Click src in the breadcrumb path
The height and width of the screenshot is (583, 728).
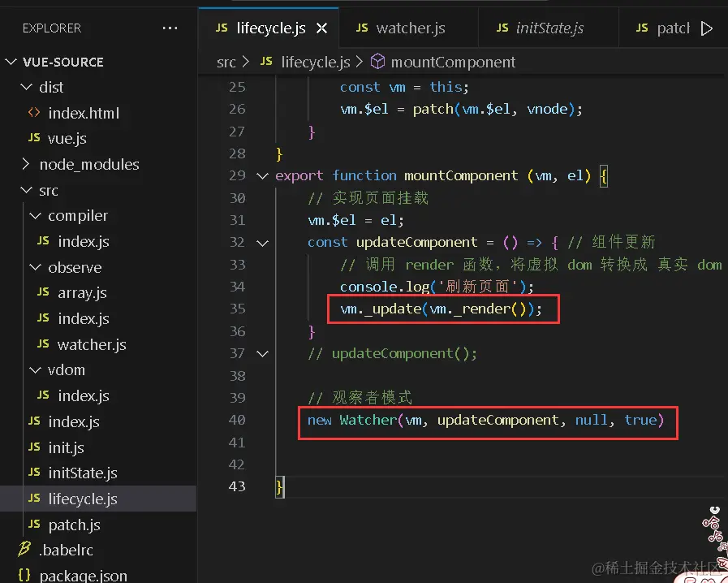(226, 62)
